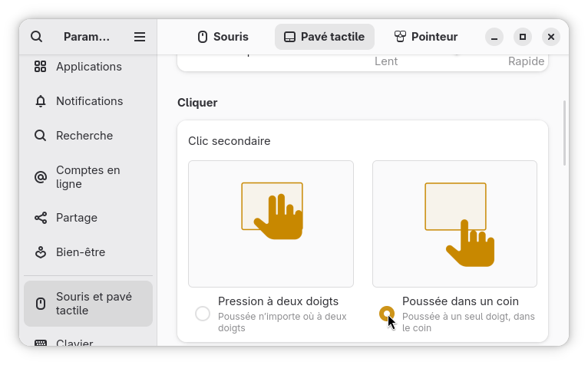The width and height of the screenshot is (588, 365).
Task: Select the Pavé tactile tab
Action: pyautogui.click(x=325, y=37)
